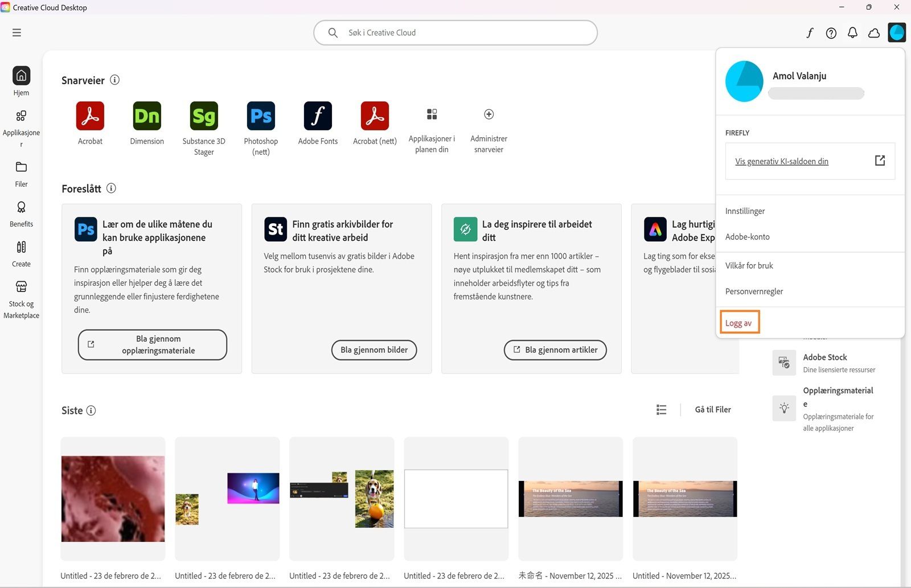The width and height of the screenshot is (911, 588).
Task: Open Untitled thumbnail with beagle and orange ball
Action: [342, 499]
